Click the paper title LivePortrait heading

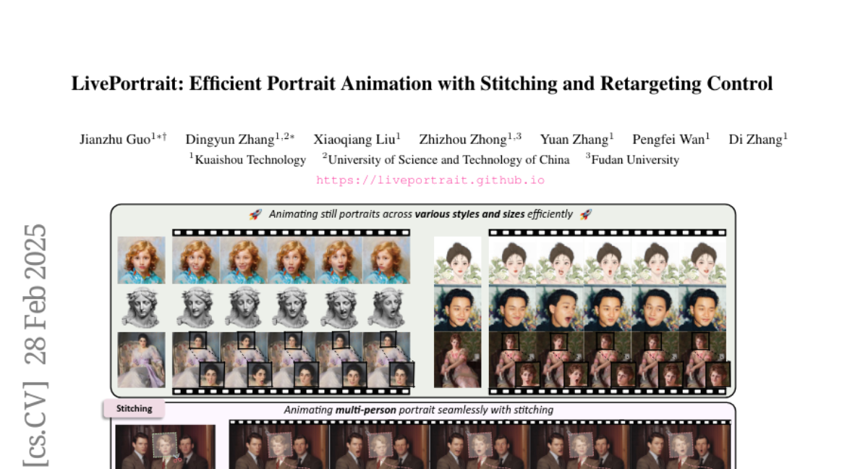[x=422, y=84]
